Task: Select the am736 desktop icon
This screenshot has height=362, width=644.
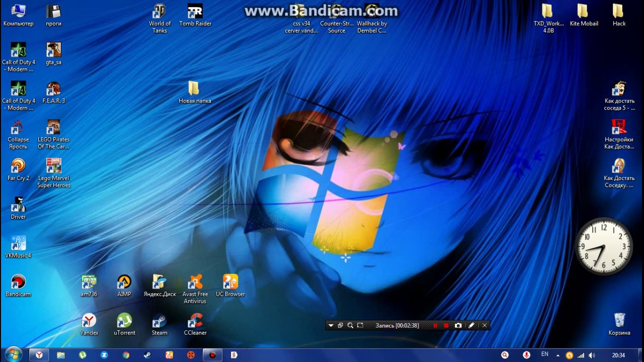Action: tap(89, 286)
